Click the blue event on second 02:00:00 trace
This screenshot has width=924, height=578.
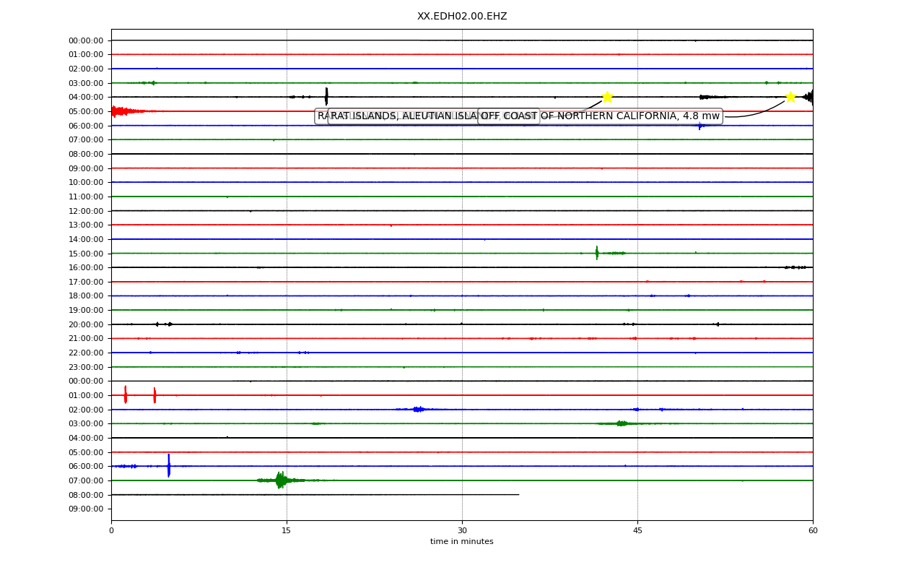point(419,409)
